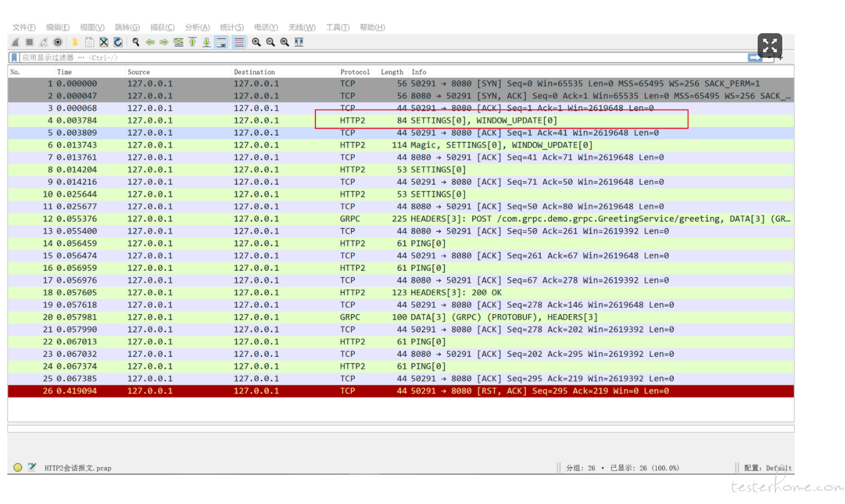This screenshot has width=845, height=504.
Task: Sort packets by the Protocol column header
Action: tap(355, 72)
